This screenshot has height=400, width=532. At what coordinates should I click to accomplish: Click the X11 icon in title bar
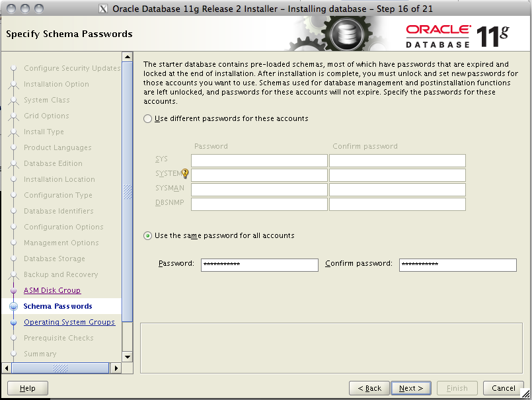click(x=103, y=9)
